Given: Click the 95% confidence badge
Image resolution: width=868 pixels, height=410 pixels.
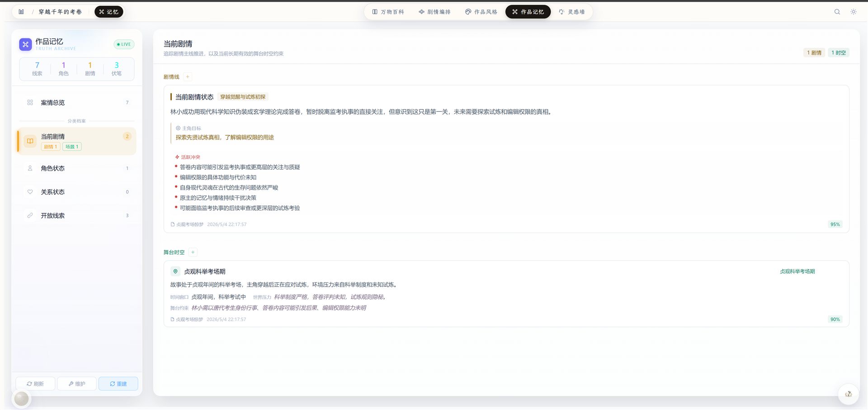Looking at the screenshot, I should [x=835, y=224].
